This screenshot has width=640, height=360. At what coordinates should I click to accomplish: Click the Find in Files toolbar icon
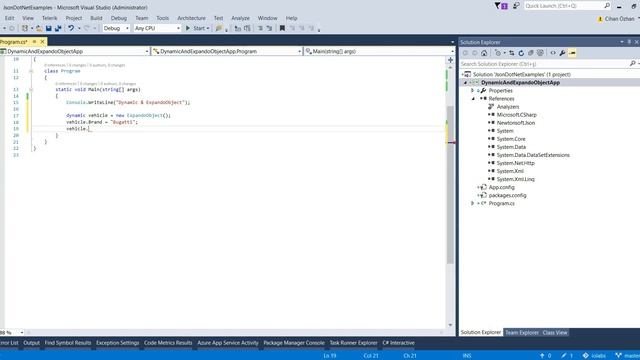point(219,28)
